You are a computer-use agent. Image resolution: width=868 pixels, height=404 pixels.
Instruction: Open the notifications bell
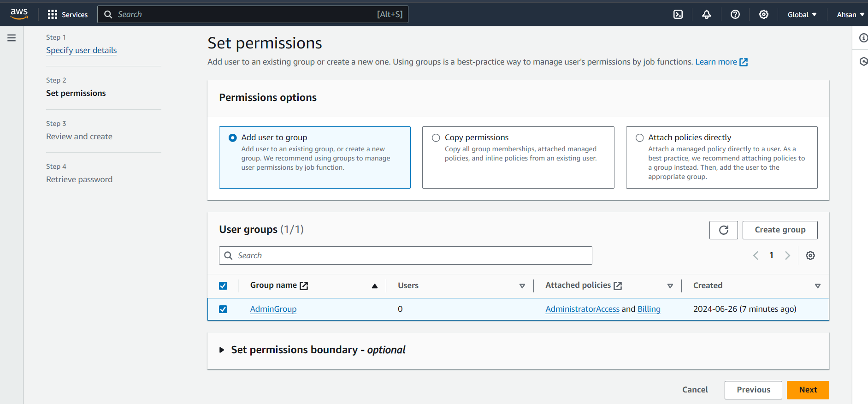click(707, 14)
